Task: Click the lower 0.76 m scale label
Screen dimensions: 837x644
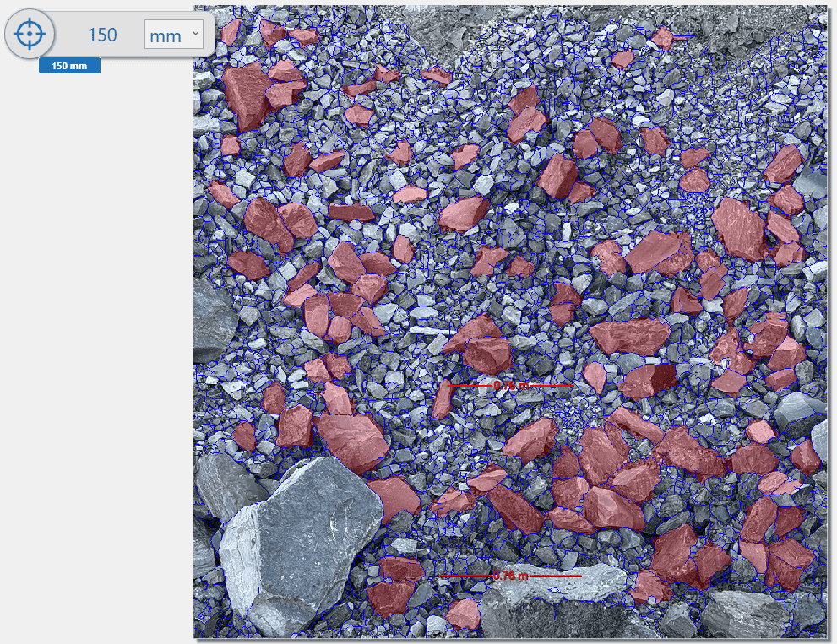Action: (510, 576)
